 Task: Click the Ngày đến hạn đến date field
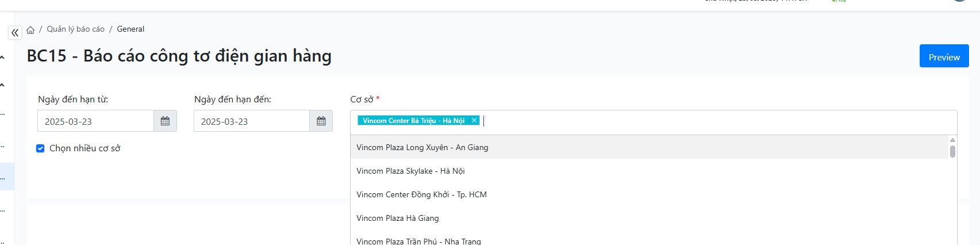tap(252, 121)
